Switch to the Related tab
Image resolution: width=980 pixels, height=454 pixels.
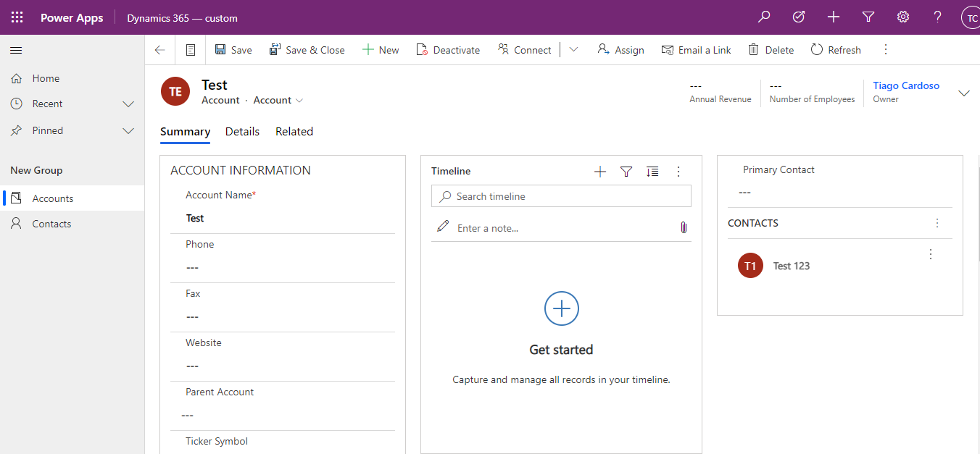(294, 132)
